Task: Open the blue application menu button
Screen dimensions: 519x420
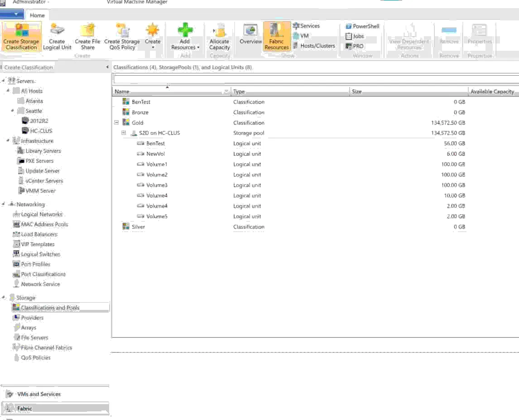Action: (x=12, y=14)
